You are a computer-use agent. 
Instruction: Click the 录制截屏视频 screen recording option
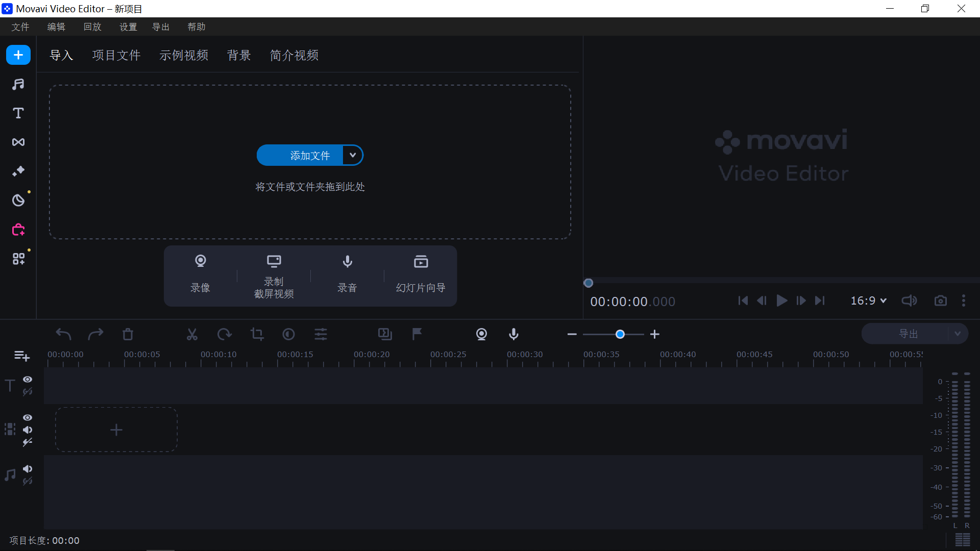tap(274, 275)
